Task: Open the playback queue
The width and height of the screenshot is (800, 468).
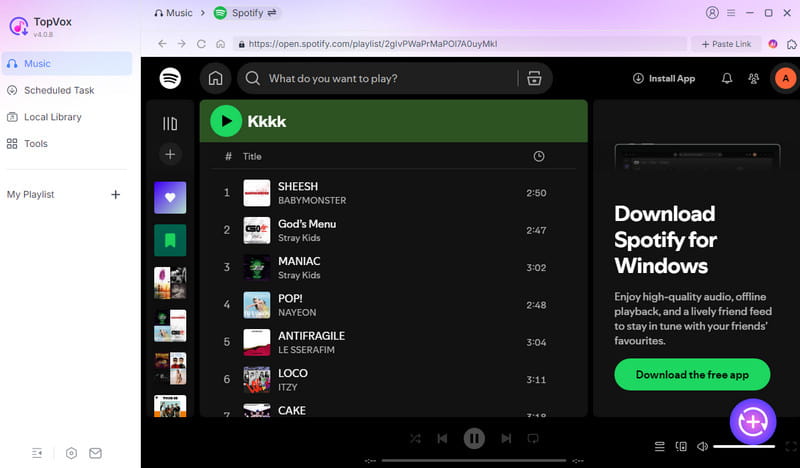Action: 659,447
